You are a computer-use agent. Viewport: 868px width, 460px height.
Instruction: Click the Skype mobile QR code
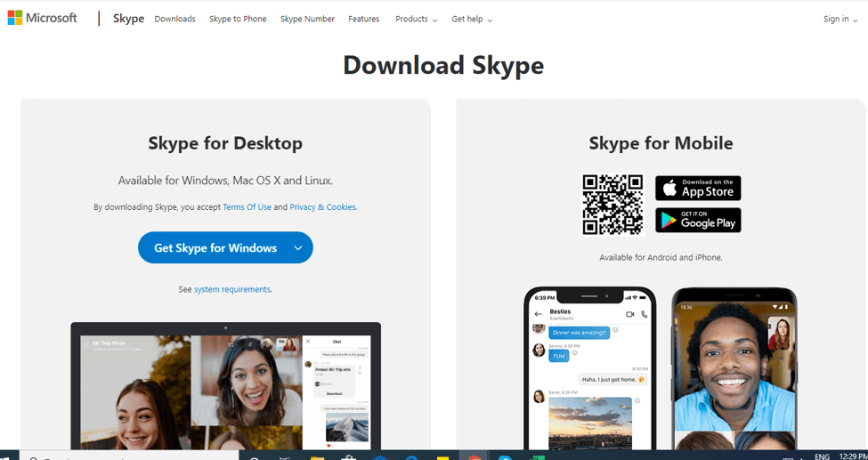click(612, 205)
